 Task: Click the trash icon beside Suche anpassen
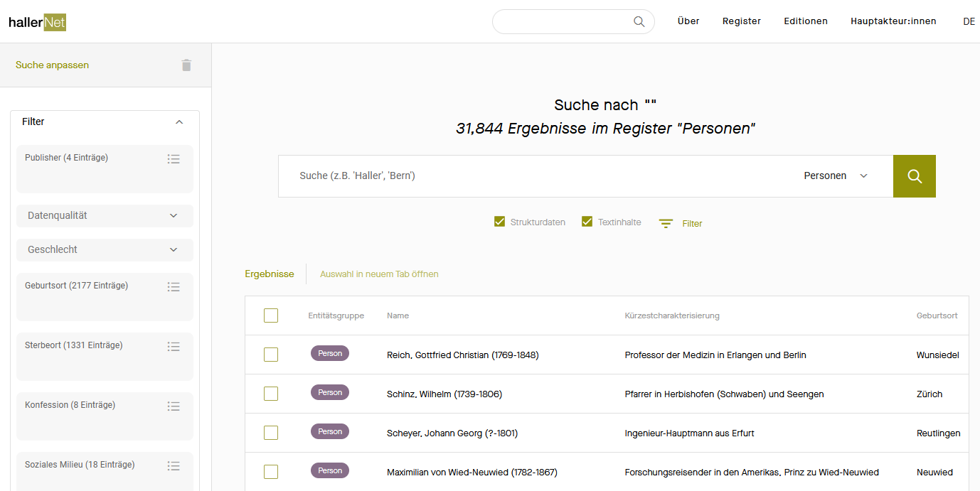(186, 65)
